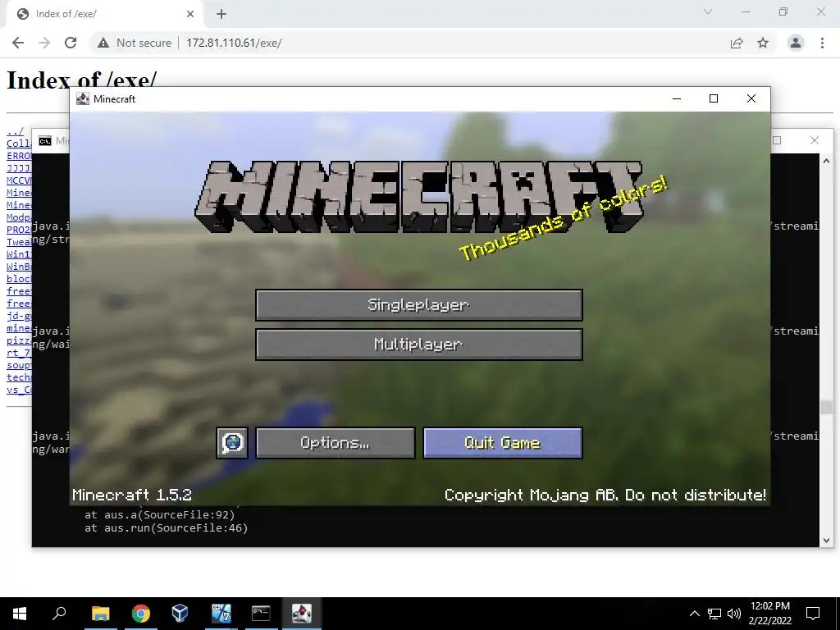The image size is (840, 630).
Task: Click the console window scrollbar thumb
Action: pos(826,407)
